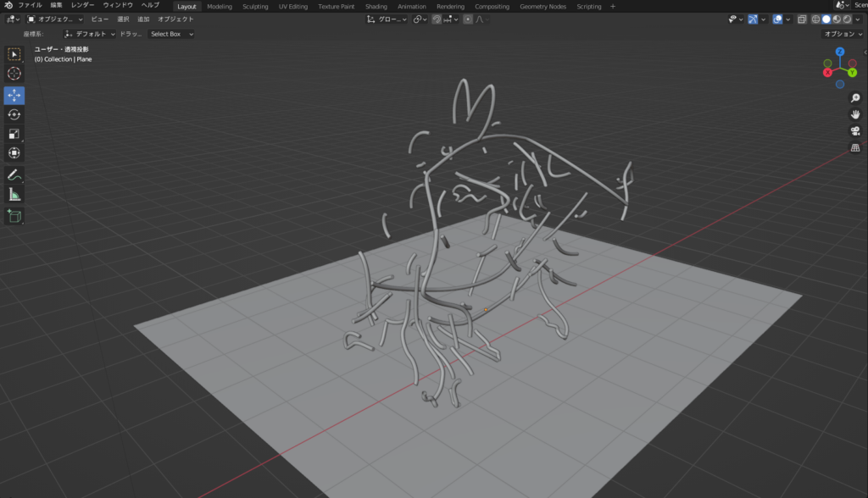Open the 選択 viewport menu
The height and width of the screenshot is (498, 868).
click(123, 19)
